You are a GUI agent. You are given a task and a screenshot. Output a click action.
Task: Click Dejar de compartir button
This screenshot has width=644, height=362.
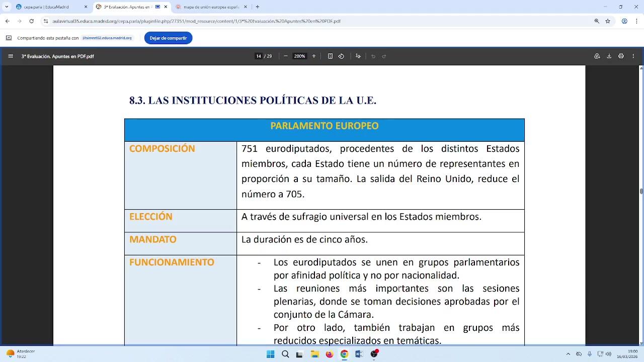(x=168, y=38)
